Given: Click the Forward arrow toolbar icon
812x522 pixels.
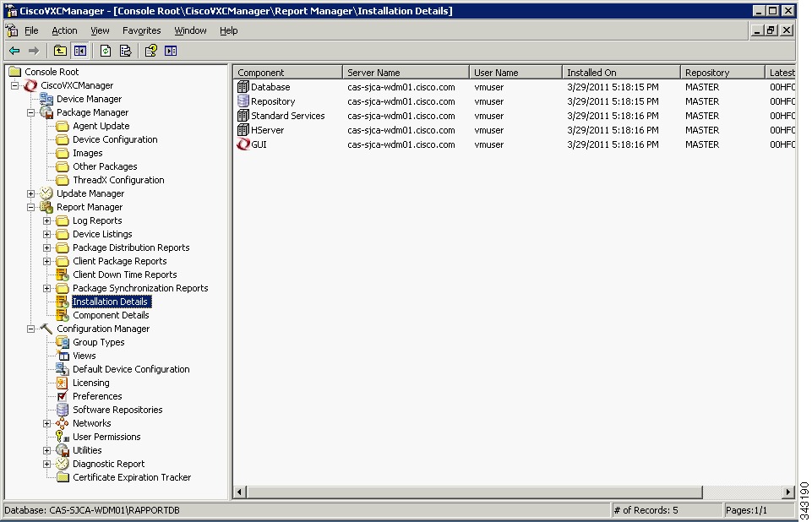Looking at the screenshot, I should 34,51.
